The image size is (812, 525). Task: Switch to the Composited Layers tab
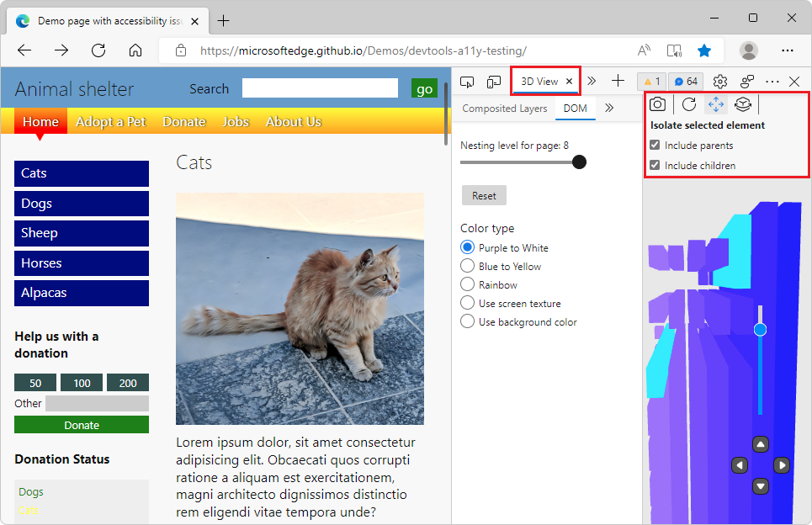[504, 109]
